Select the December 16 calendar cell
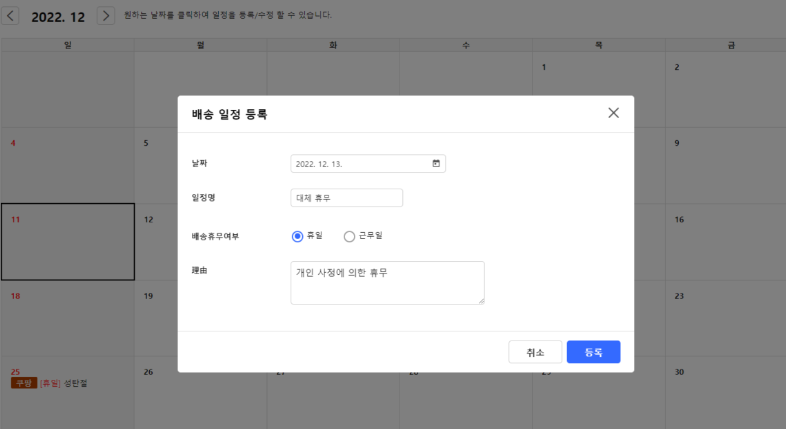The image size is (786, 429). coord(725,242)
